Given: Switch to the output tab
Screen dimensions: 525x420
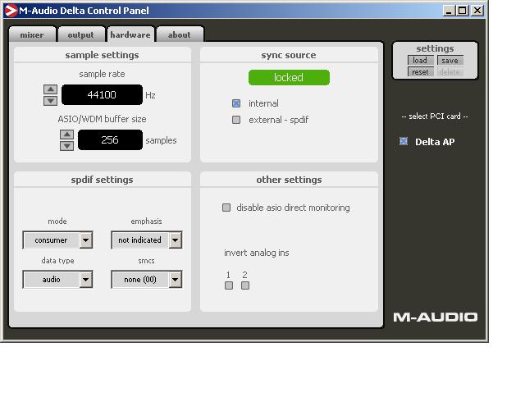Looking at the screenshot, I should coord(81,34).
